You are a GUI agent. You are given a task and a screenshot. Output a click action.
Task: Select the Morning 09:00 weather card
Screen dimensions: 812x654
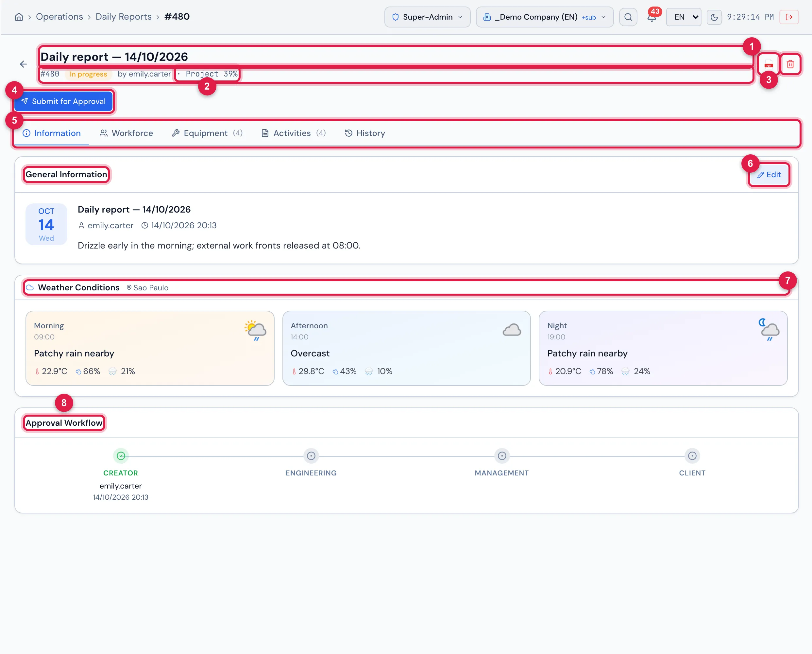149,348
